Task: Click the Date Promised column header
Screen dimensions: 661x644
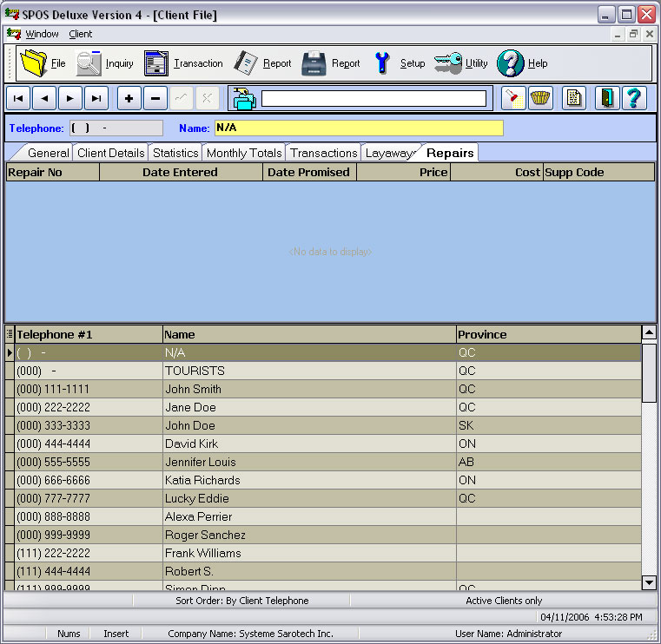Action: click(x=309, y=172)
